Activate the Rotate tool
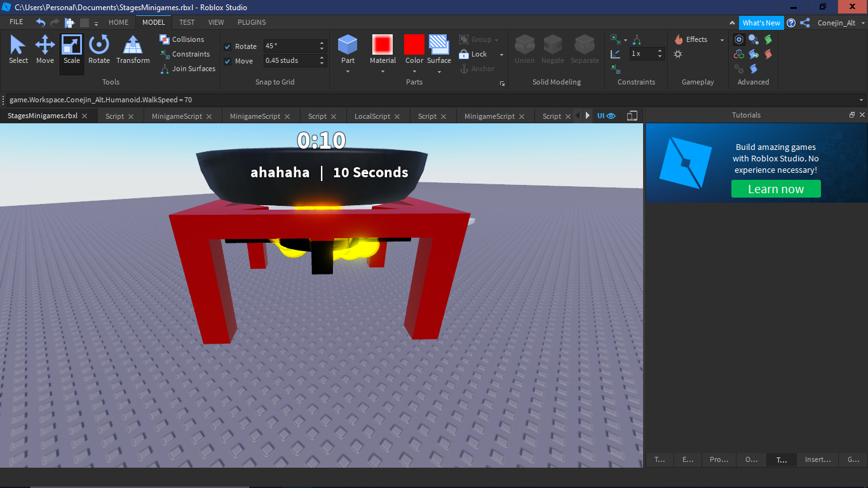868x488 pixels. (x=99, y=50)
